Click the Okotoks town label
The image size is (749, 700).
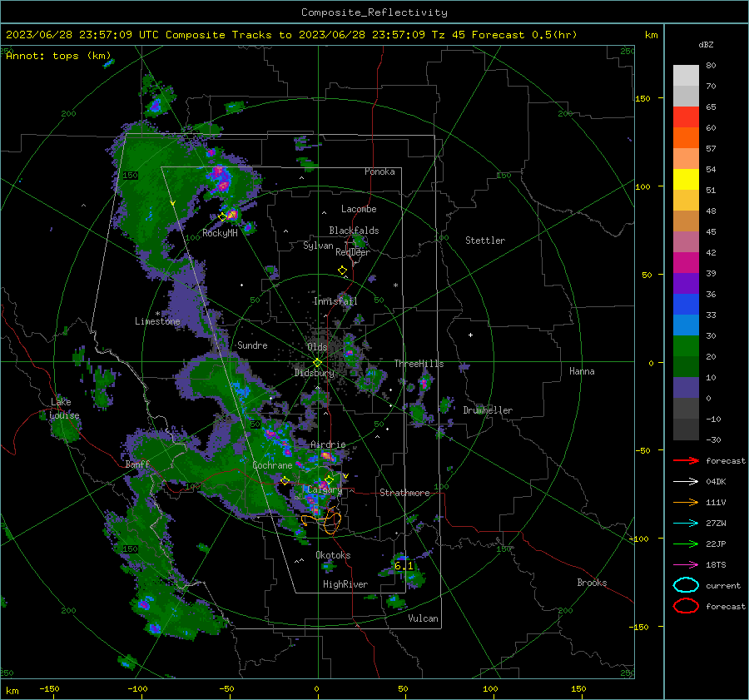point(333,555)
